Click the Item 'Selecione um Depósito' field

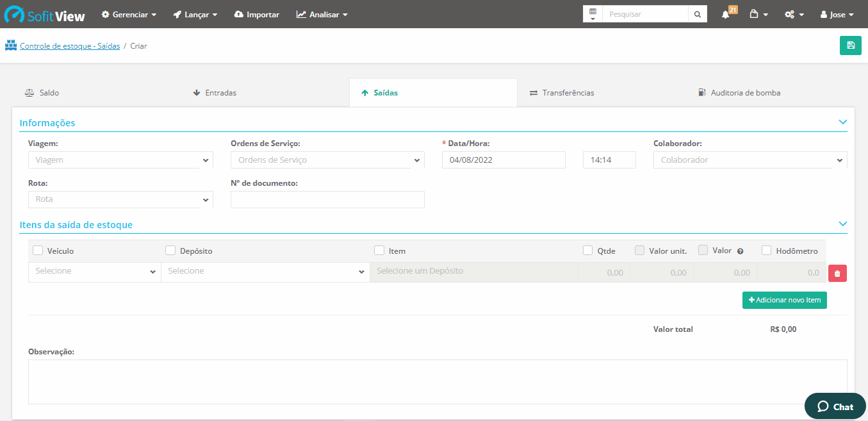point(474,272)
